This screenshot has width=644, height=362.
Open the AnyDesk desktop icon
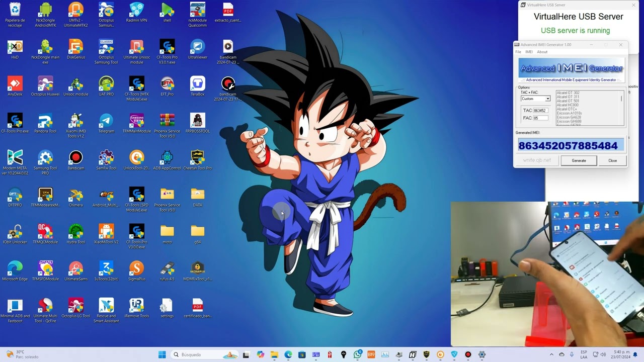(x=15, y=86)
